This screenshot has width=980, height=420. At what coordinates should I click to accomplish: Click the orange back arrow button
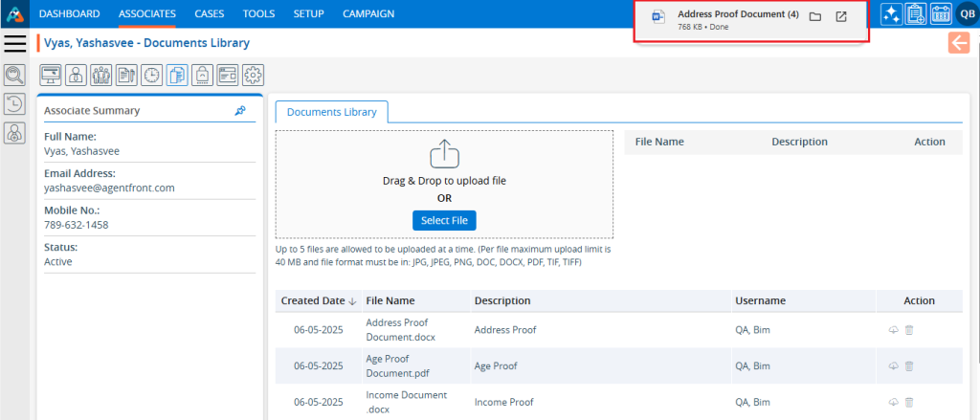(958, 43)
